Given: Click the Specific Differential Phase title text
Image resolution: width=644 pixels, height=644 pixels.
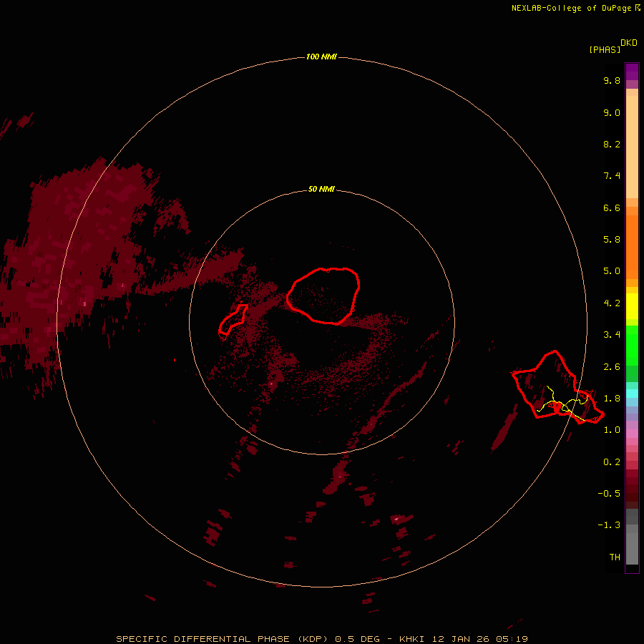Looking at the screenshot, I should 322,639.
